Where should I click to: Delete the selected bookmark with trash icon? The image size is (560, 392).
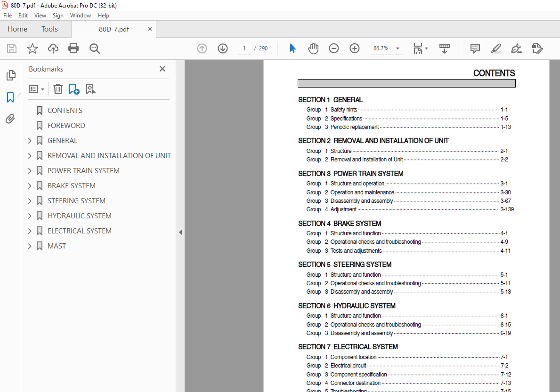[x=58, y=89]
